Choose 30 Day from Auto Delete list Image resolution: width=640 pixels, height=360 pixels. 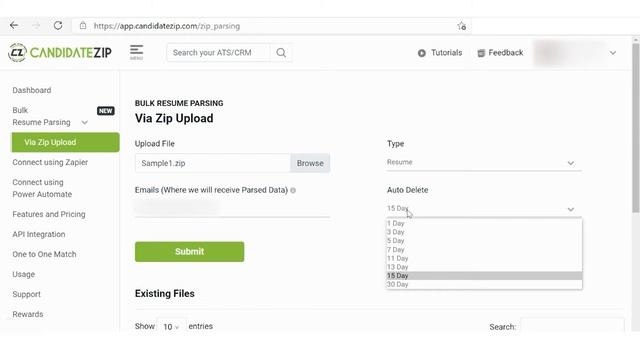484,284
